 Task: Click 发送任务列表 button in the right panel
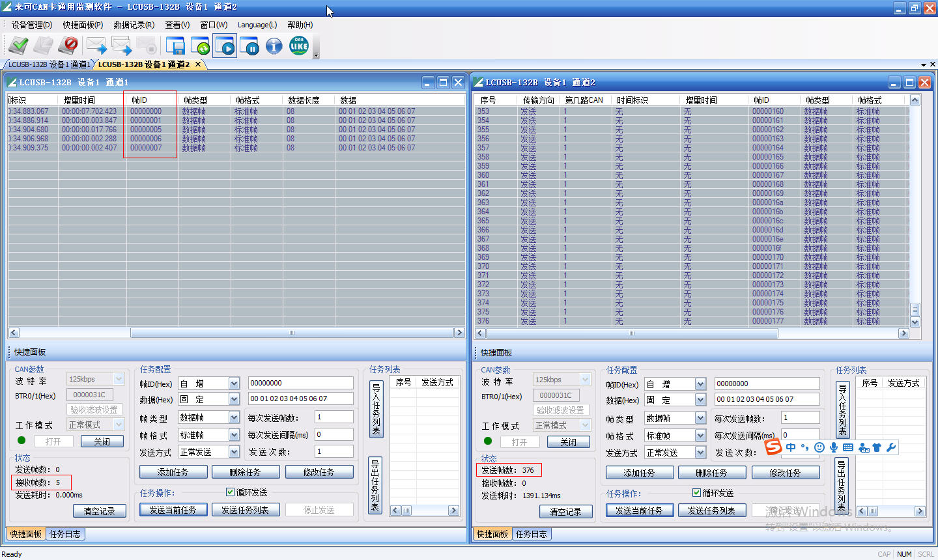click(711, 511)
